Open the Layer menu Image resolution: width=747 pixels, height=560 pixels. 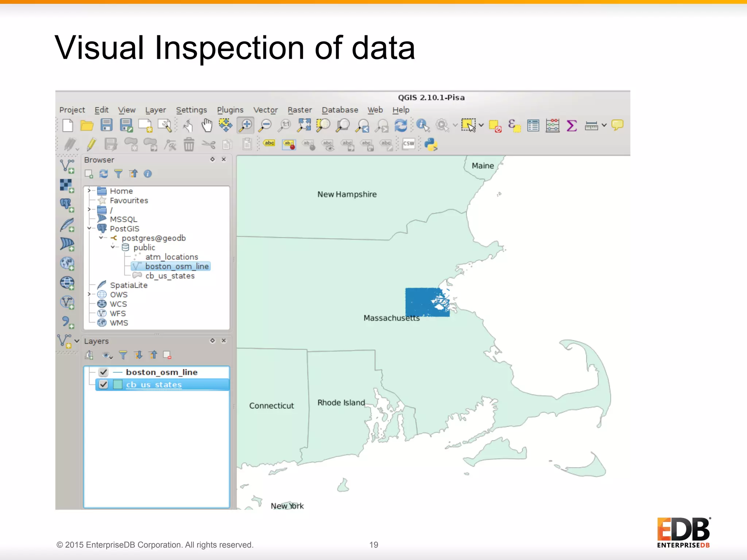pos(155,110)
